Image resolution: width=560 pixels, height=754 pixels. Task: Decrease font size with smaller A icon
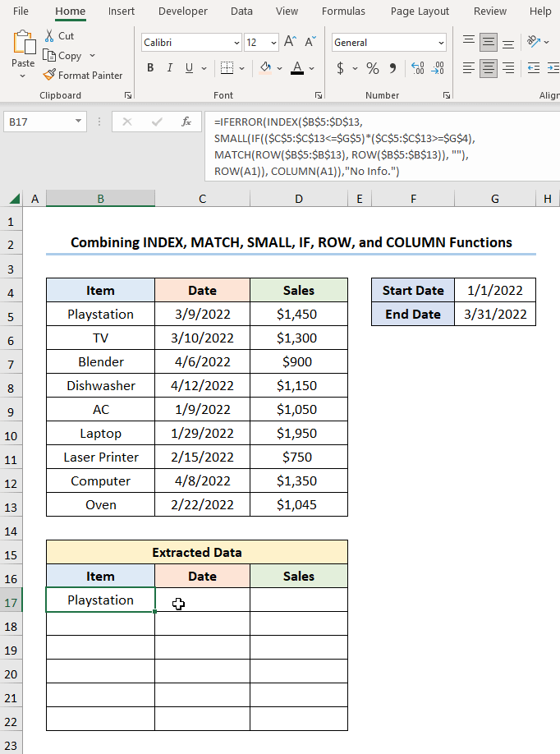[x=310, y=42]
